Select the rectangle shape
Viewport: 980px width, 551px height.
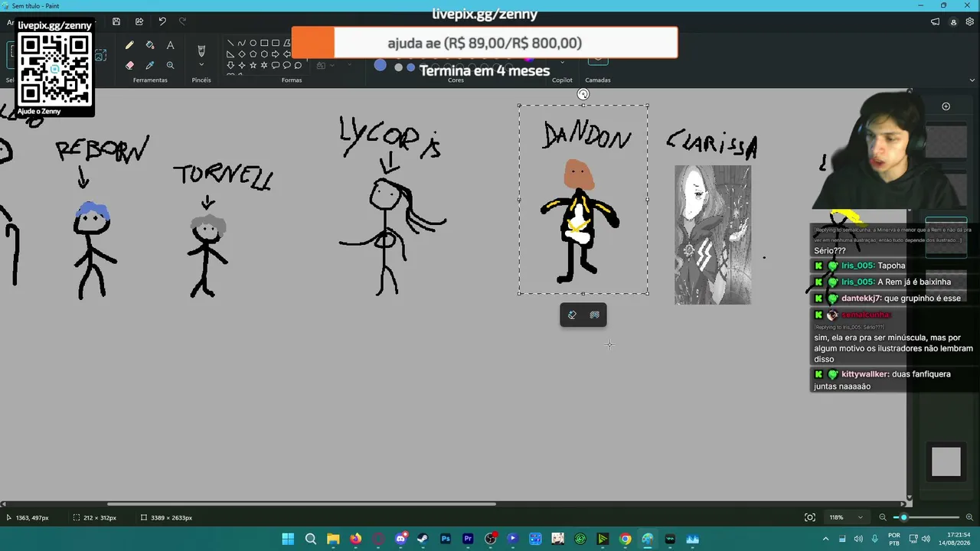point(264,43)
